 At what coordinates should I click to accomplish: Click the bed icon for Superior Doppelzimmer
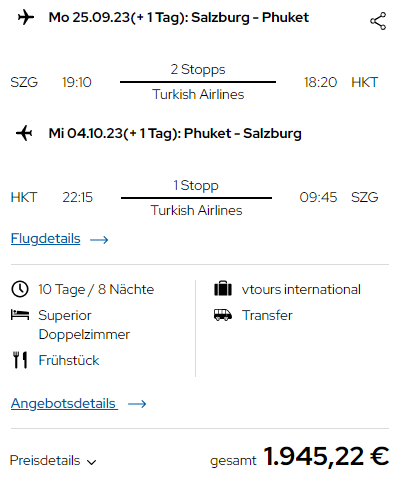tap(20, 315)
